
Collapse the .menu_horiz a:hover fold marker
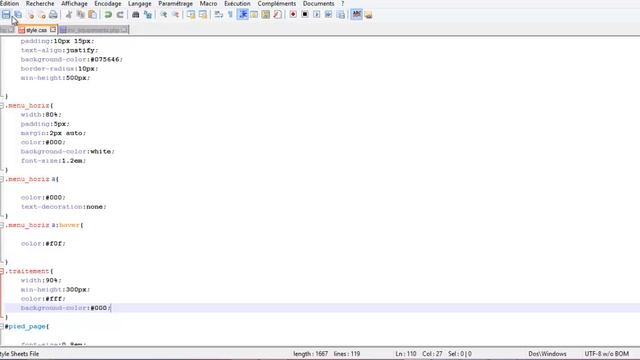point(2,225)
